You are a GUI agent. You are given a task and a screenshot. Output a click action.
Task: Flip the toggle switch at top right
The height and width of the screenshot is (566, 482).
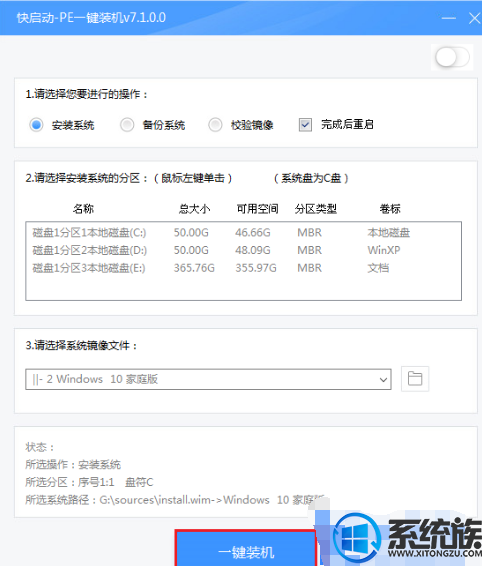pyautogui.click(x=452, y=57)
